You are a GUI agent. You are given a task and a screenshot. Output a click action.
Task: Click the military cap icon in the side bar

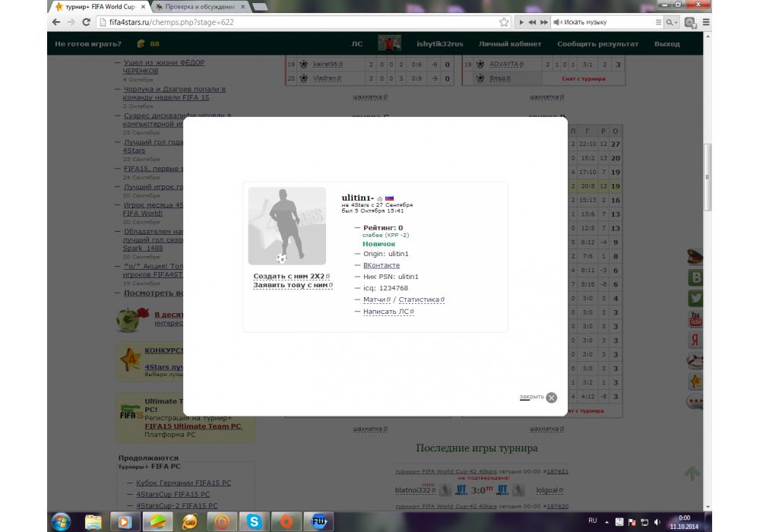tap(695, 257)
